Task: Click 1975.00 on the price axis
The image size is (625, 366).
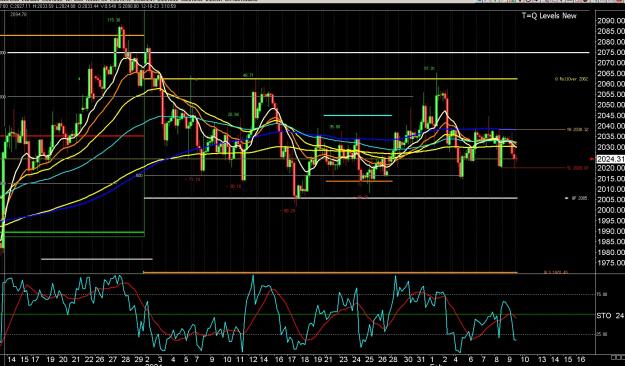Action: (611, 263)
